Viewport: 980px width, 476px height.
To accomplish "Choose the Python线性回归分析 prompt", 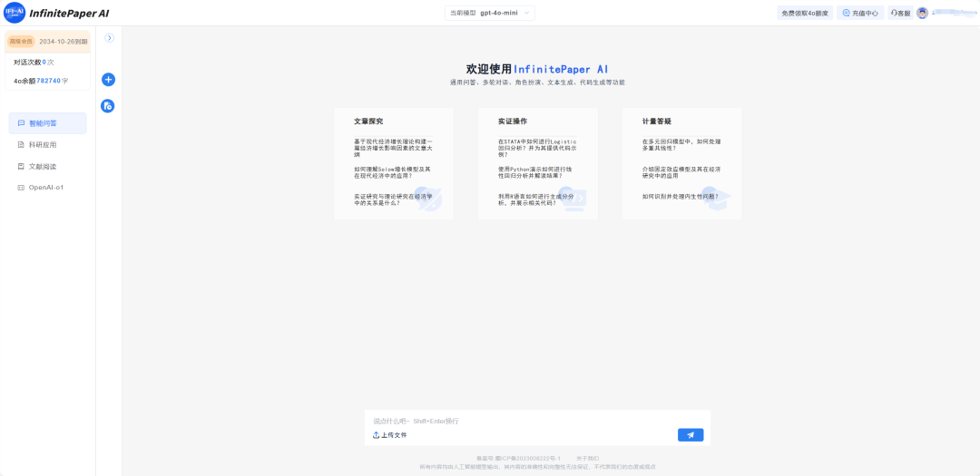I will (x=535, y=172).
